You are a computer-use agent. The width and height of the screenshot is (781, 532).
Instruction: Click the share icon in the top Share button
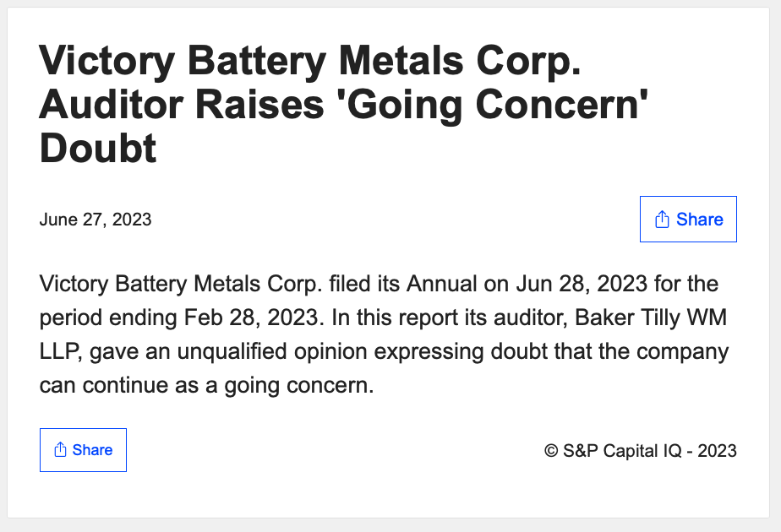coord(662,220)
